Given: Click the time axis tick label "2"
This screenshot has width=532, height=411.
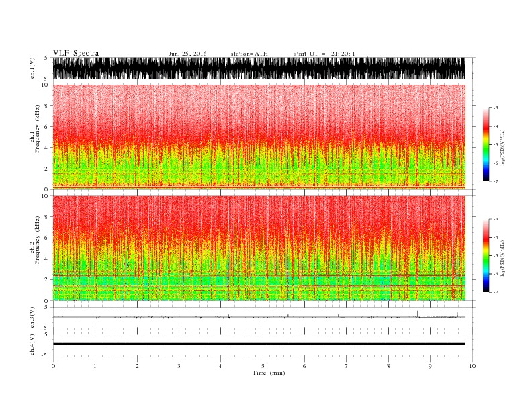Looking at the screenshot, I should (137, 366).
